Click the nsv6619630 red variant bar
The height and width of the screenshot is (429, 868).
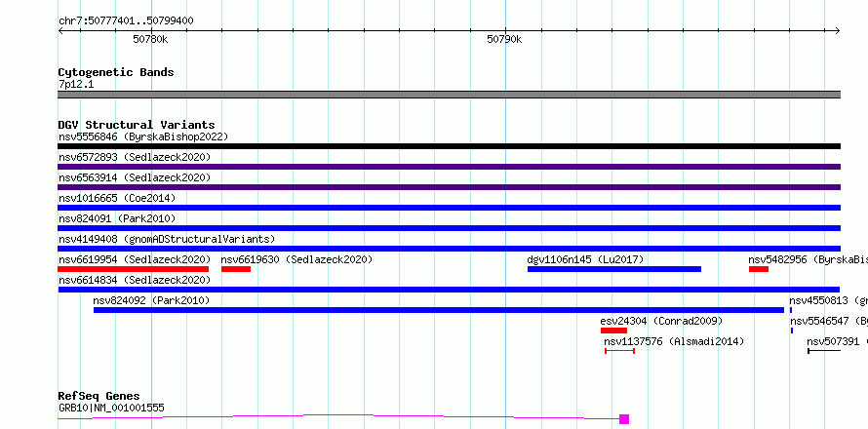tap(236, 269)
